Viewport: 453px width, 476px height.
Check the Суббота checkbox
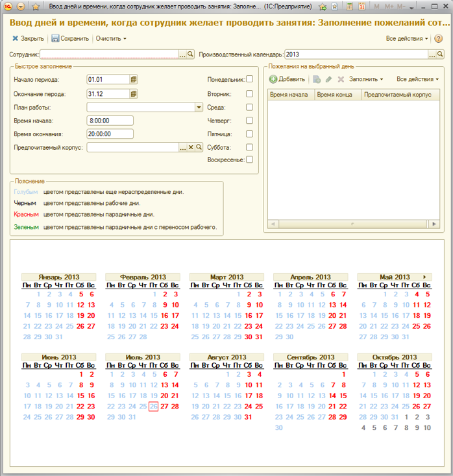[x=249, y=147]
